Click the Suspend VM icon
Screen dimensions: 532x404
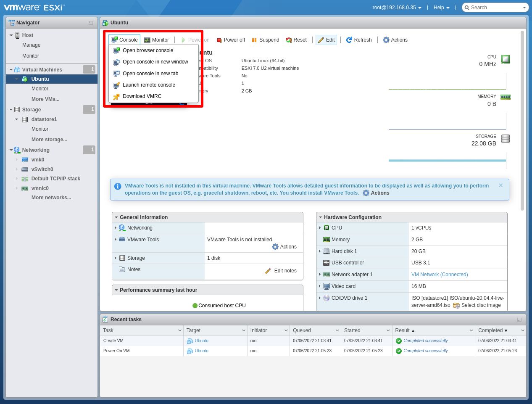[x=254, y=40]
